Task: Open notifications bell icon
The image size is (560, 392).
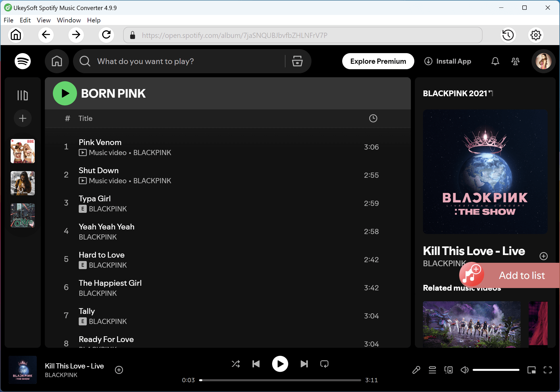Action: [495, 61]
